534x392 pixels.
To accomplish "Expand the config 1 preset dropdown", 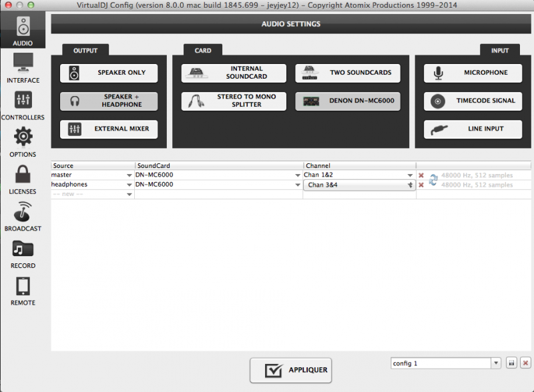I will (496, 363).
